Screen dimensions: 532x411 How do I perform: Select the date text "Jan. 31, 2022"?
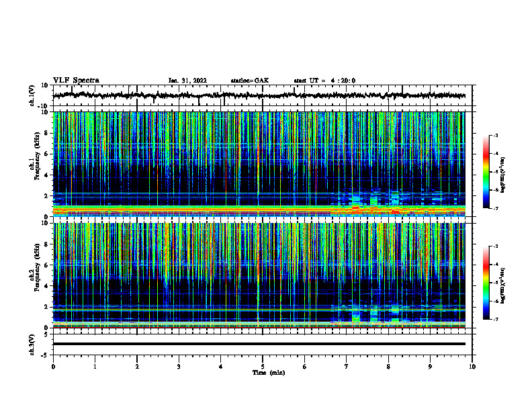[x=187, y=81]
